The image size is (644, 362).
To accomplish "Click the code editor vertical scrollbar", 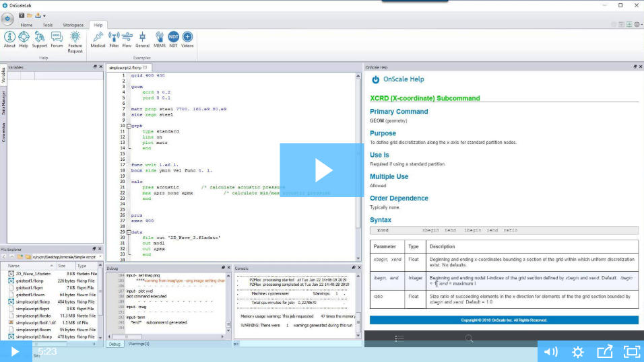I will 358,167.
